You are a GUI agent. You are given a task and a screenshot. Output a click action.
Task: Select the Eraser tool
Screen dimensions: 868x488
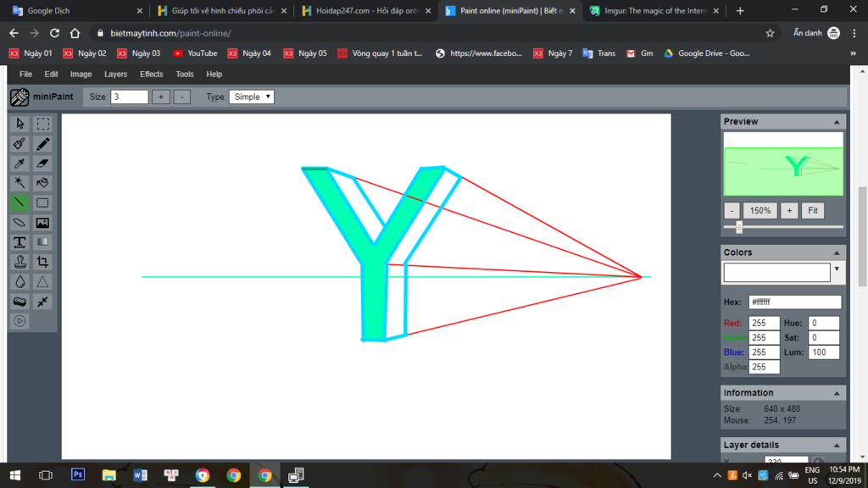tap(42, 164)
